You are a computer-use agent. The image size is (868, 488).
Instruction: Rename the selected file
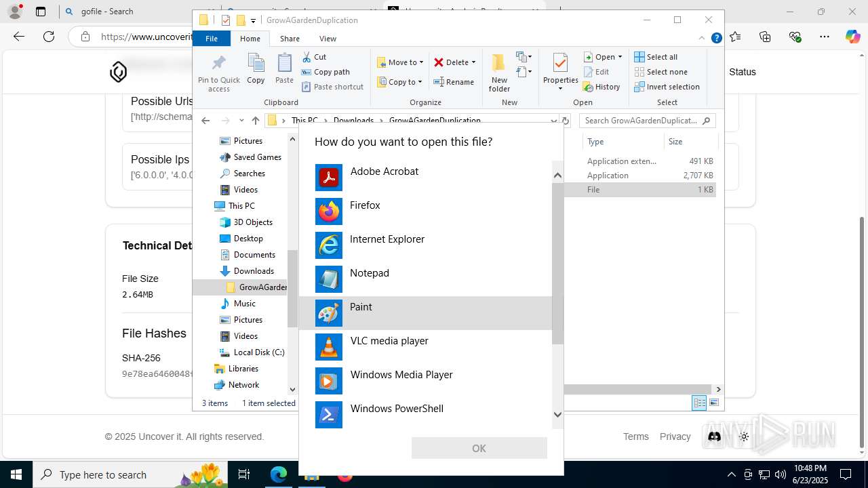[454, 82]
